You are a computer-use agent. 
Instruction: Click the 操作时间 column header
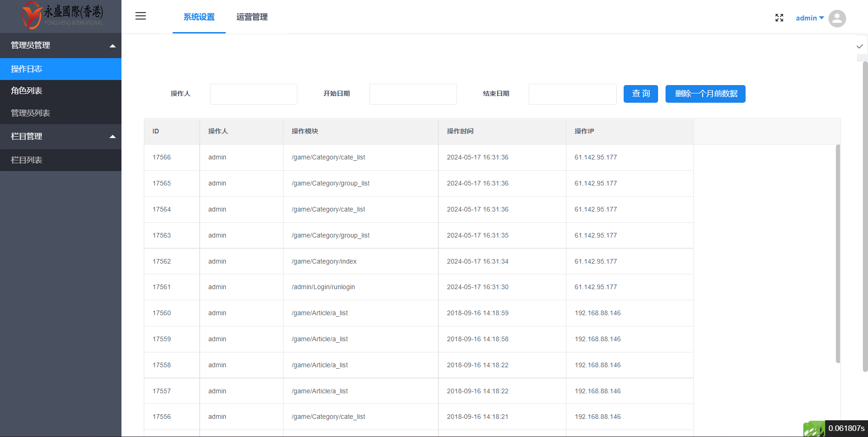[502, 132]
